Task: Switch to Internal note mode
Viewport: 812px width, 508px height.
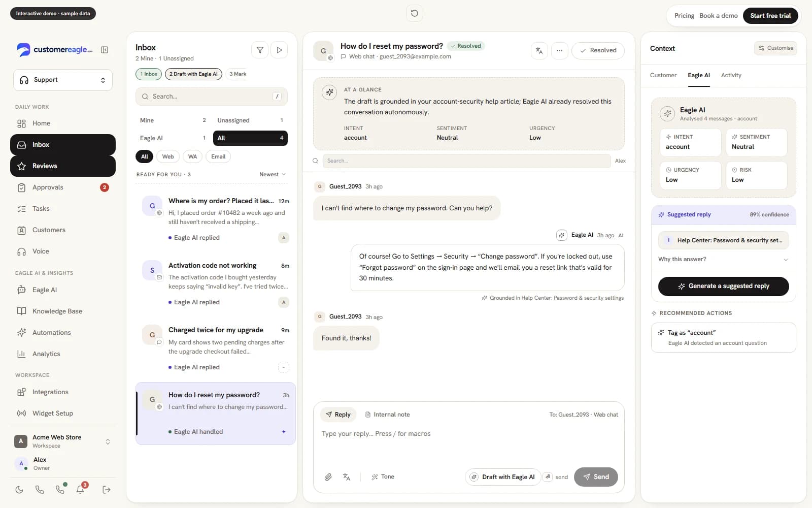Action: tap(388, 415)
